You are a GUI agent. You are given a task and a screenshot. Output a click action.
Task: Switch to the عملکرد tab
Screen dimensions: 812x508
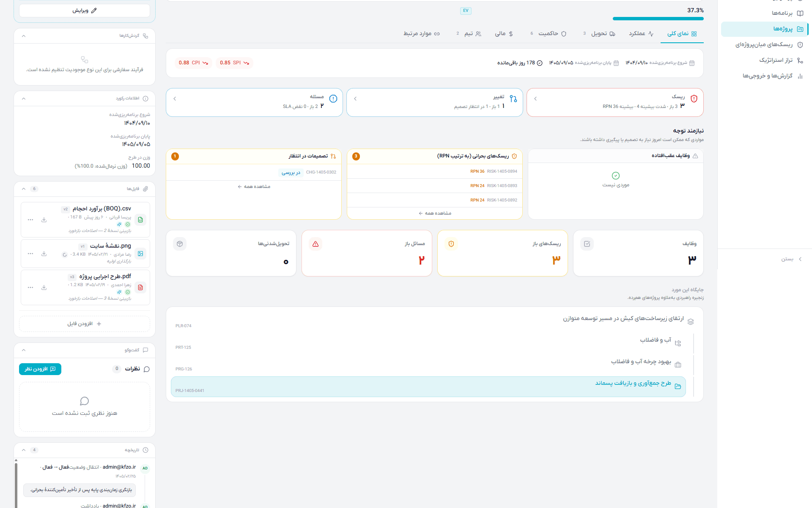(641, 33)
